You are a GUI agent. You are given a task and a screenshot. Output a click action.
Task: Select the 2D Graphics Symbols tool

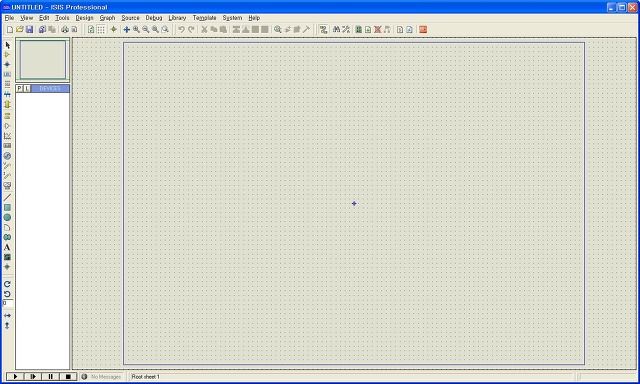point(7,257)
